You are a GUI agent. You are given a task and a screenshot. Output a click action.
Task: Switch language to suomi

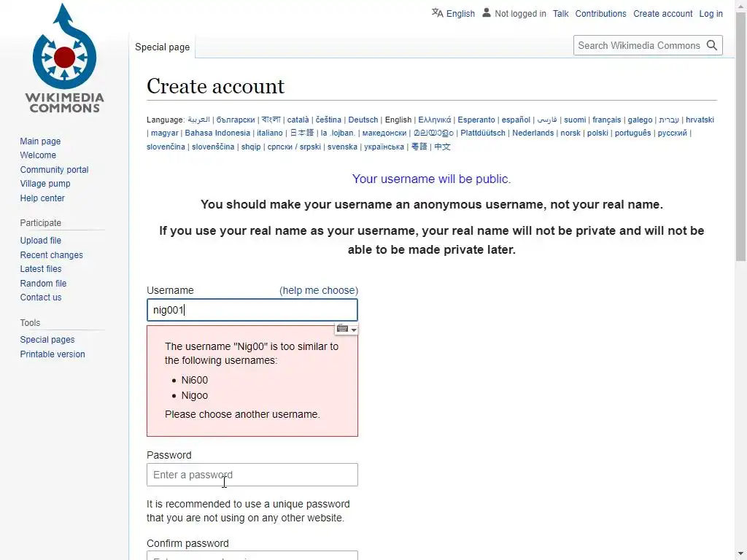(575, 120)
